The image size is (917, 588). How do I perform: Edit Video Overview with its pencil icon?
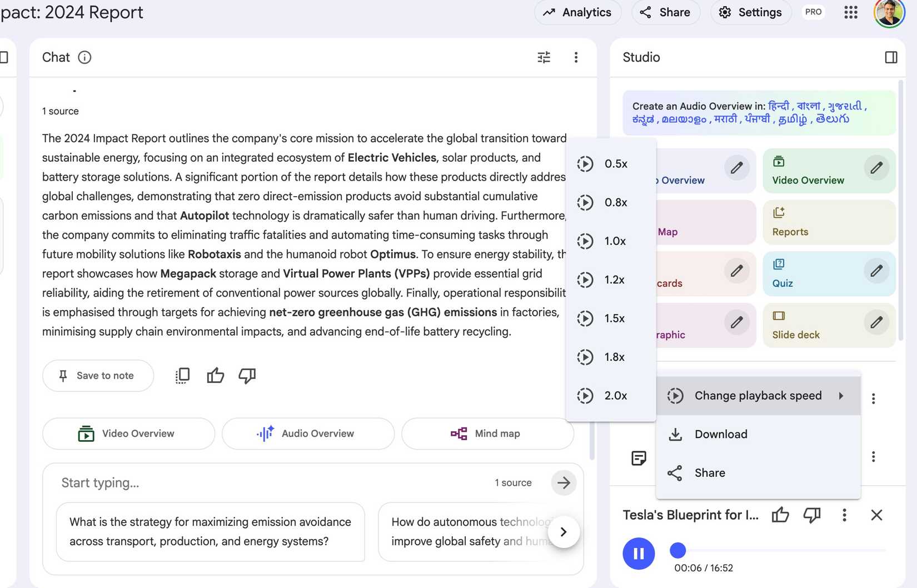point(876,168)
